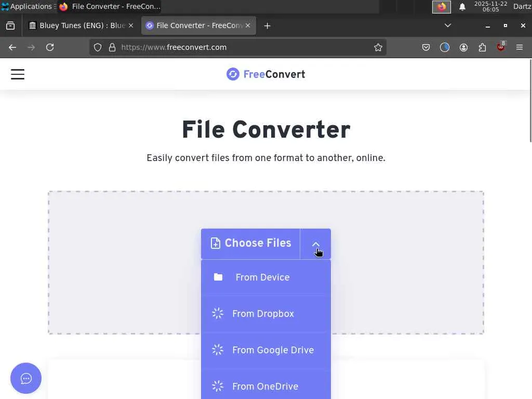Screen dimensions: 532x399
Task: Select From Dropbox option
Action: (x=266, y=314)
